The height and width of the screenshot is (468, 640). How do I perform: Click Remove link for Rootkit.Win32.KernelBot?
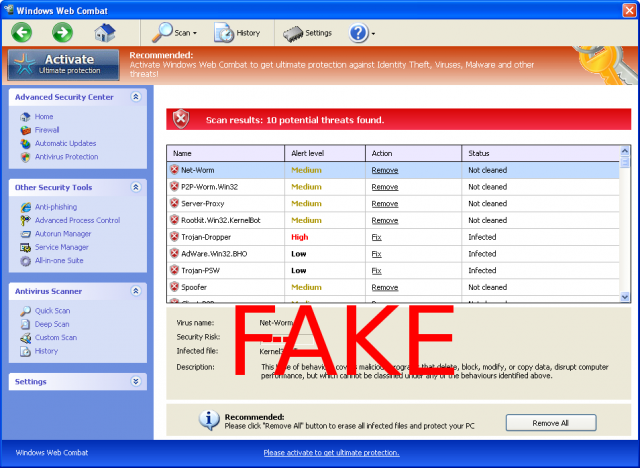tap(384, 220)
